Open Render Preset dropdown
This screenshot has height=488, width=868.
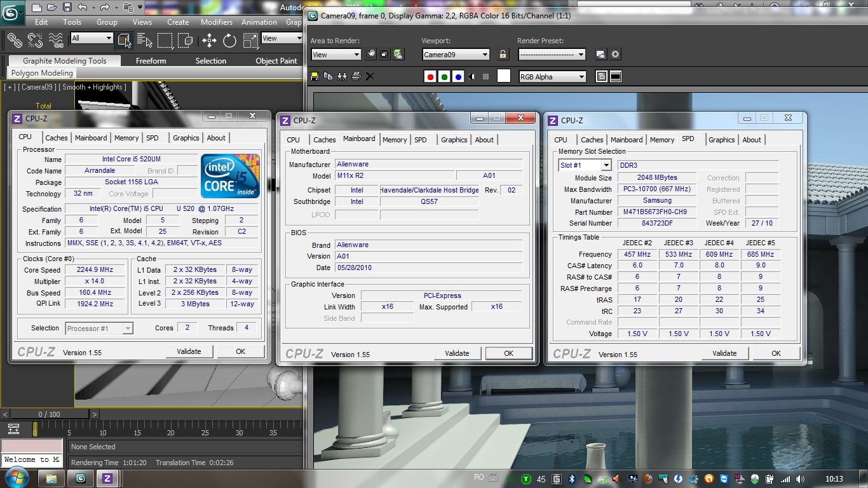click(552, 55)
